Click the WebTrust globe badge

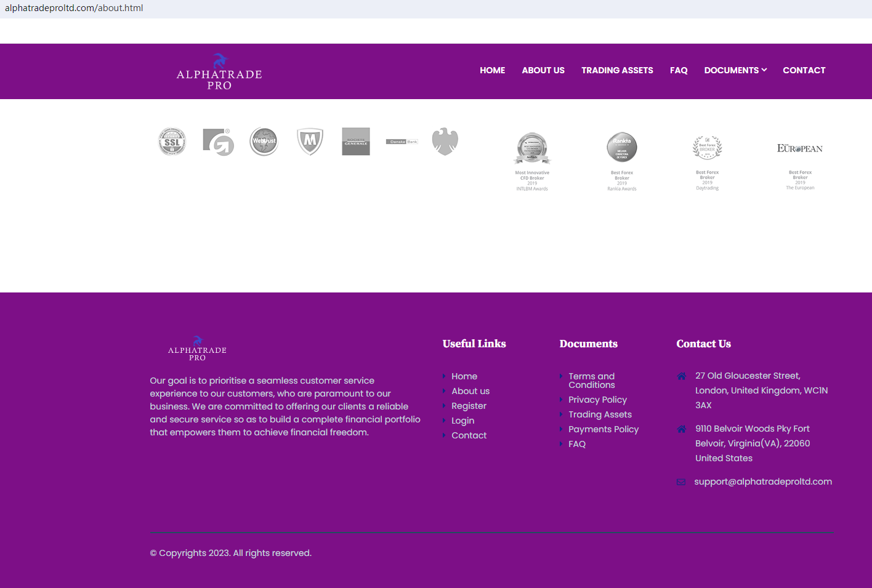(x=264, y=142)
